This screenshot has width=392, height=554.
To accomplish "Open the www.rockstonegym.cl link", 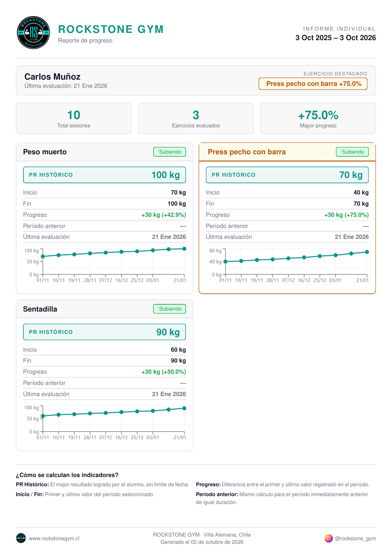I will (x=54, y=539).
